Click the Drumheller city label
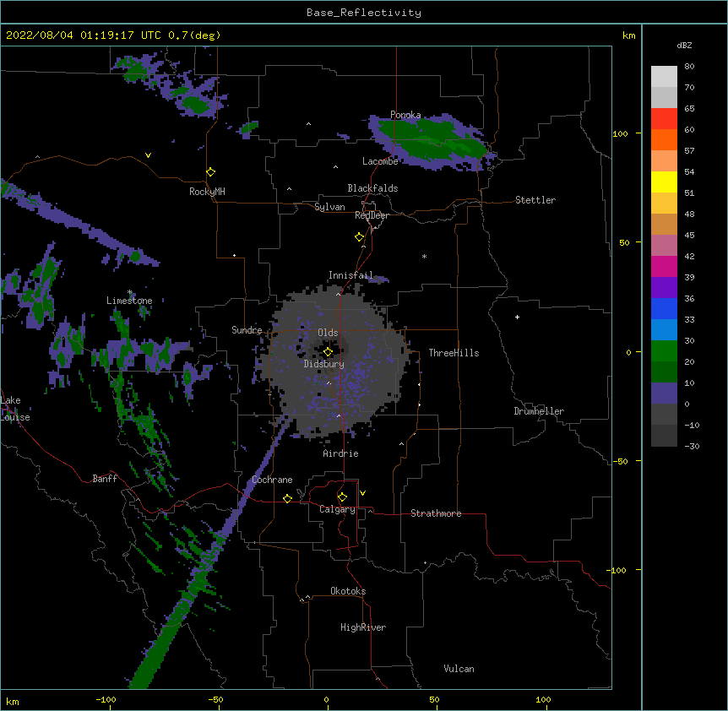 click(539, 411)
